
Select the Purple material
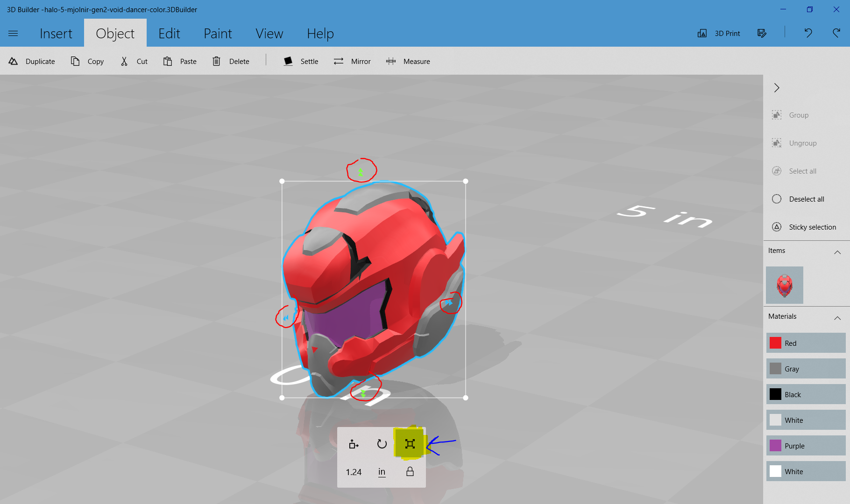[806, 446]
